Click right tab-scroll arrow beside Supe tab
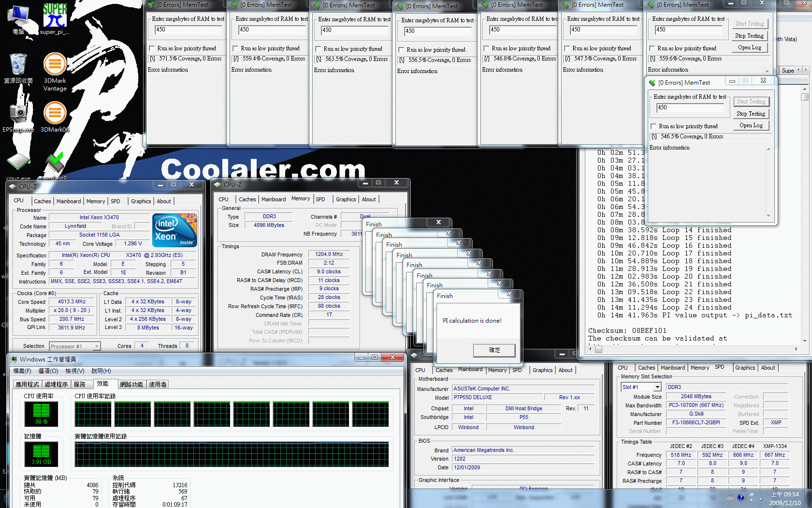This screenshot has width=812, height=508. (x=806, y=70)
